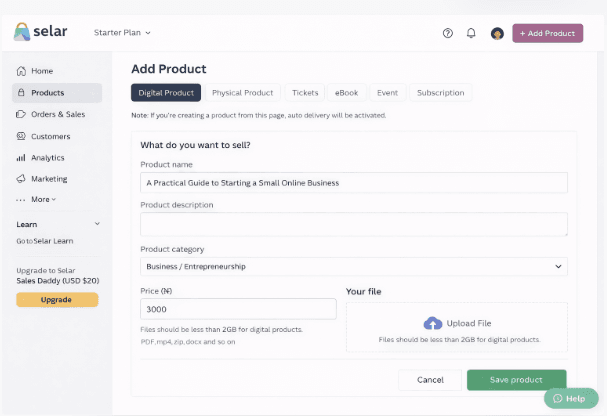Click the Orders & Sales icon
Screen dimensions: 607x416
tap(21, 114)
